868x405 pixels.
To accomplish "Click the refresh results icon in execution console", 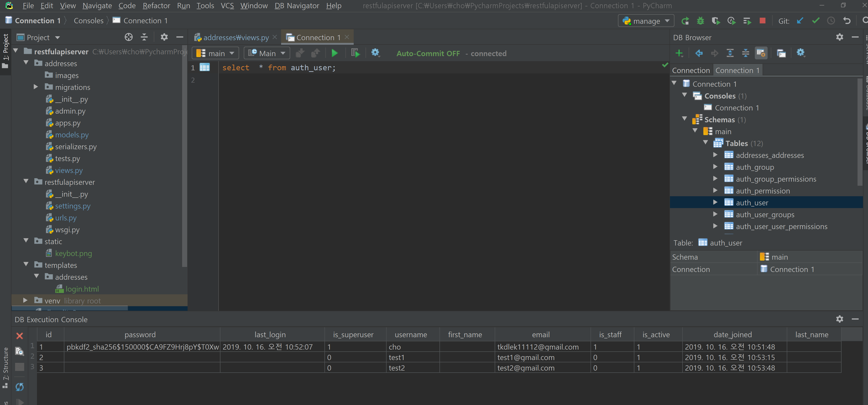I will coord(20,387).
